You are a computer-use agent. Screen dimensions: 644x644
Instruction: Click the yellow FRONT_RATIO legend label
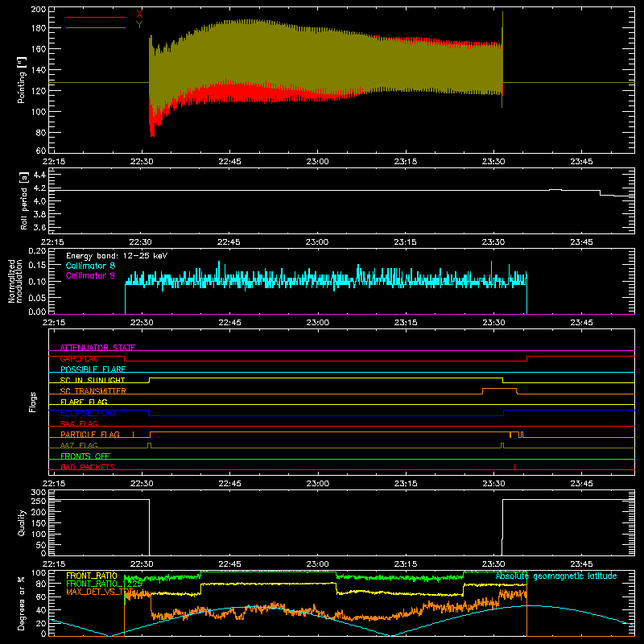point(92,576)
